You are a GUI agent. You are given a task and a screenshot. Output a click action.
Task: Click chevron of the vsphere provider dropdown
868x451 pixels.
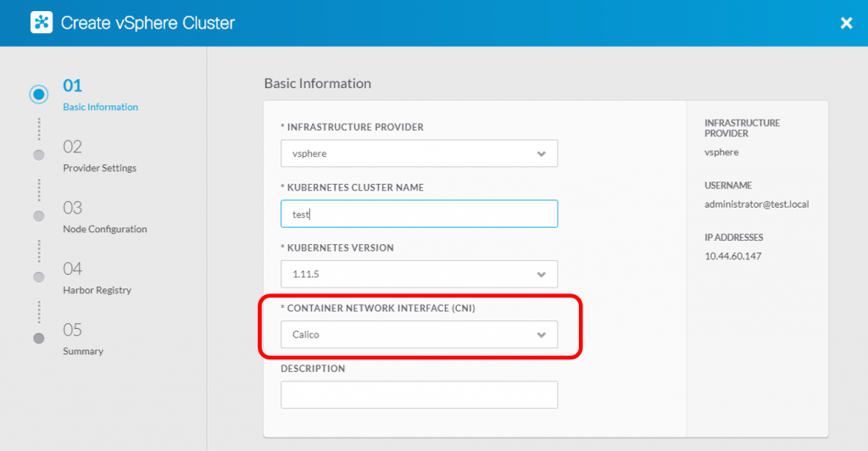click(x=542, y=153)
